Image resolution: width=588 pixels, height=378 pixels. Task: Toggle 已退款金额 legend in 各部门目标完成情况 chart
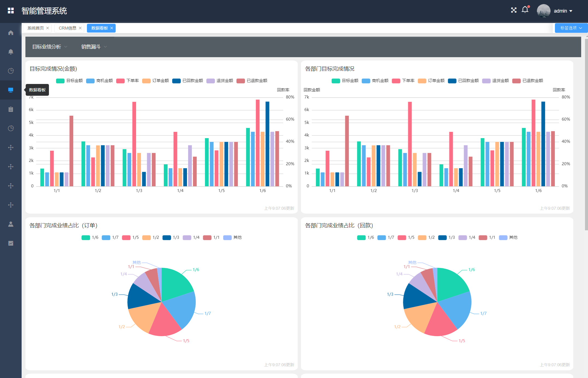pyautogui.click(x=528, y=81)
